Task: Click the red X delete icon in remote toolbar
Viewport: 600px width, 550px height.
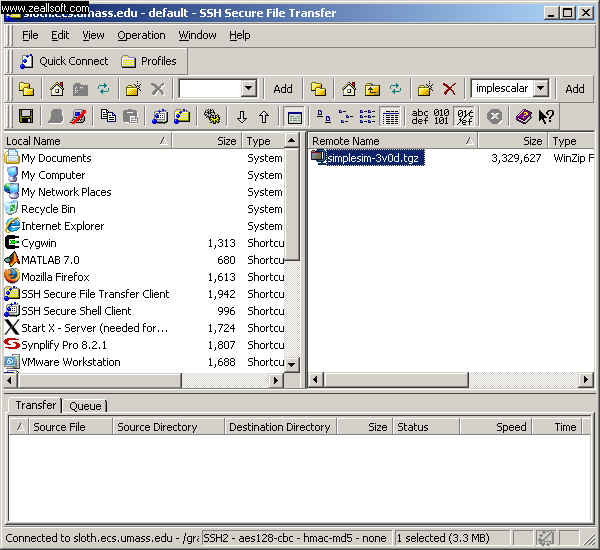Action: coord(450,89)
